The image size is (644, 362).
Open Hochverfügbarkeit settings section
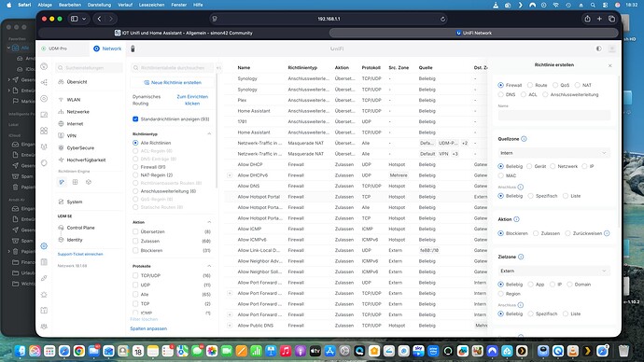point(86,160)
